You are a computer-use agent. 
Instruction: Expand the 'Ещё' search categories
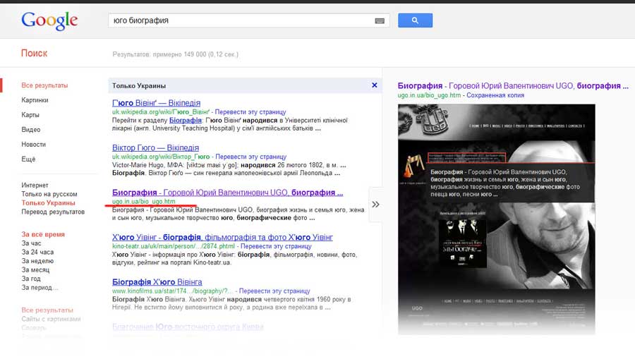(28, 159)
